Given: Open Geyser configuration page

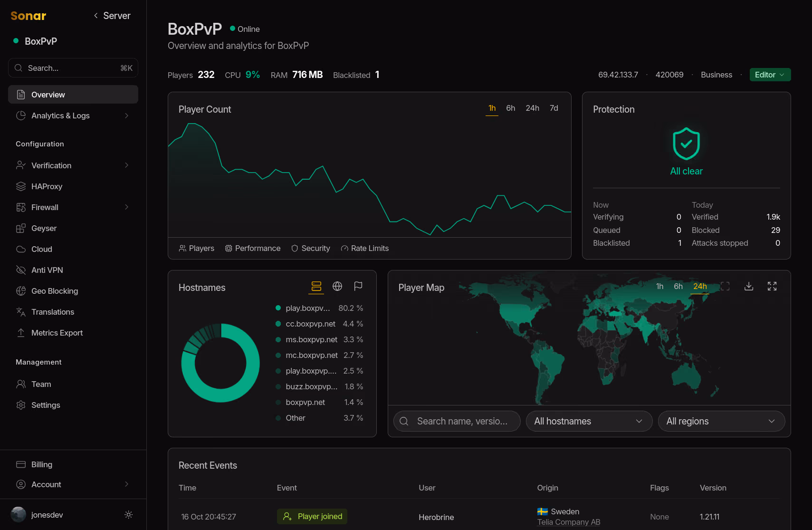Looking at the screenshot, I should pos(73,228).
